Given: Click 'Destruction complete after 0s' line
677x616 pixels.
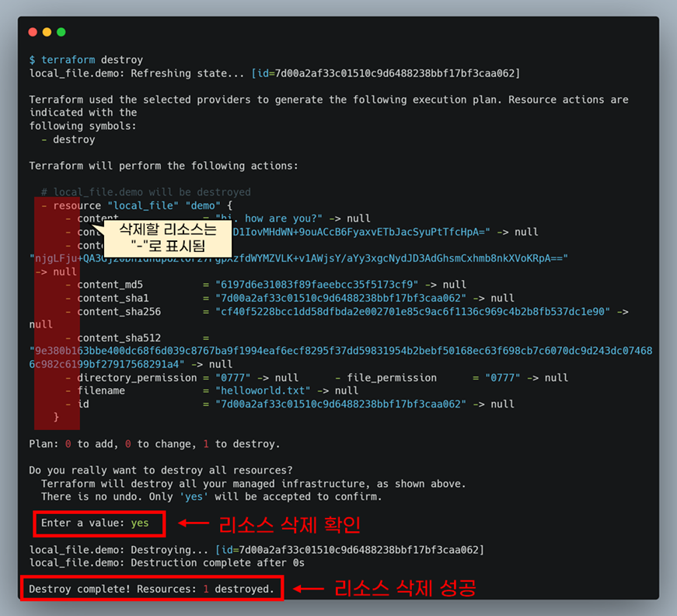Looking at the screenshot, I should coord(166,563).
